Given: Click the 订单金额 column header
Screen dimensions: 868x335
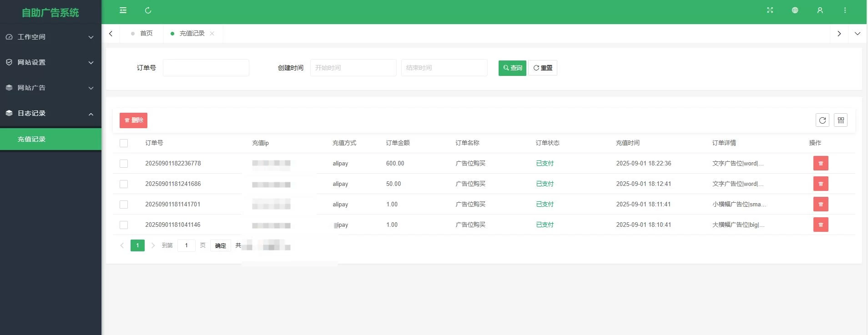Looking at the screenshot, I should pos(398,143).
